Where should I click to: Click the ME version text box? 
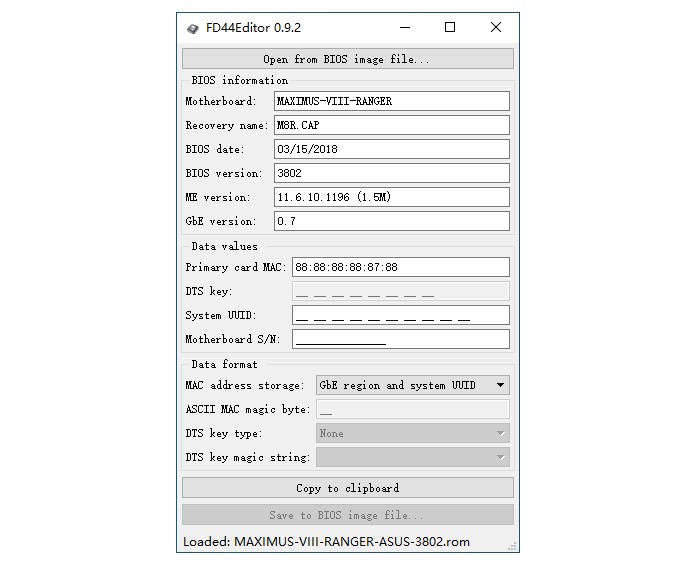pos(391,197)
